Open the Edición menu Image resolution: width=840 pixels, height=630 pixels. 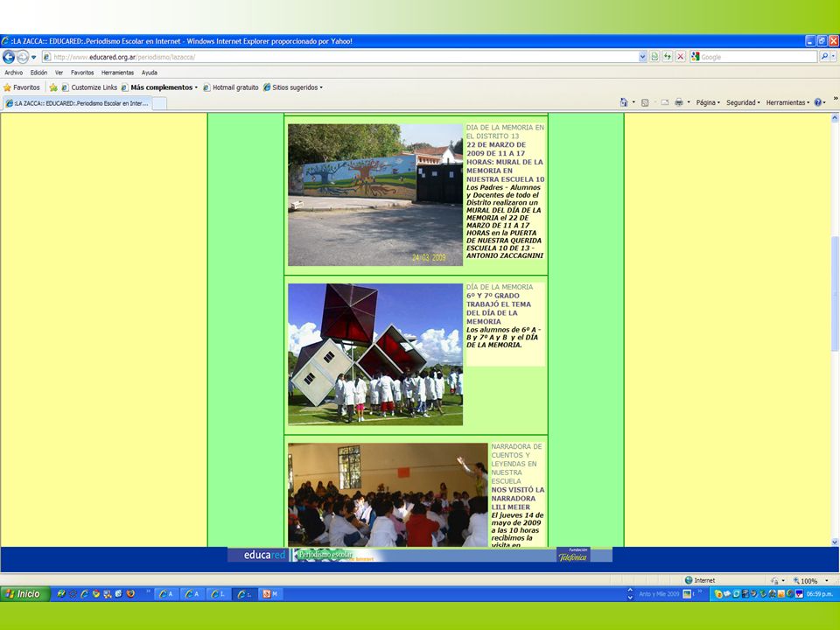[38, 73]
